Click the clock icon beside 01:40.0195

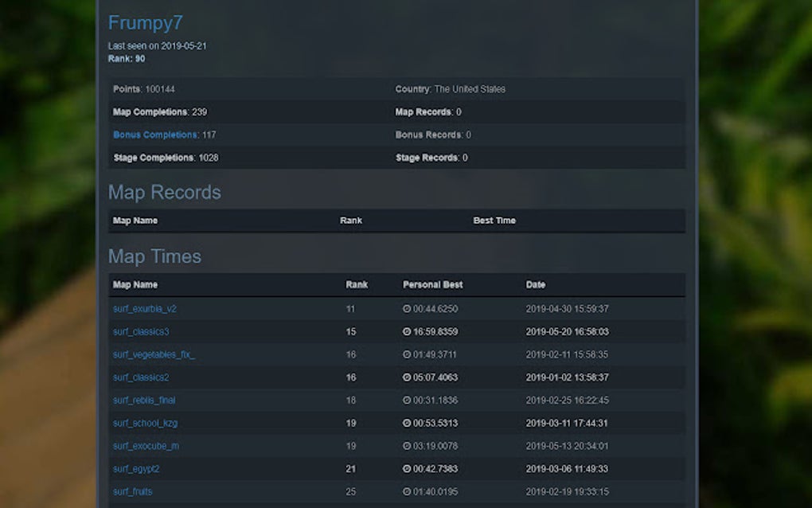407,491
